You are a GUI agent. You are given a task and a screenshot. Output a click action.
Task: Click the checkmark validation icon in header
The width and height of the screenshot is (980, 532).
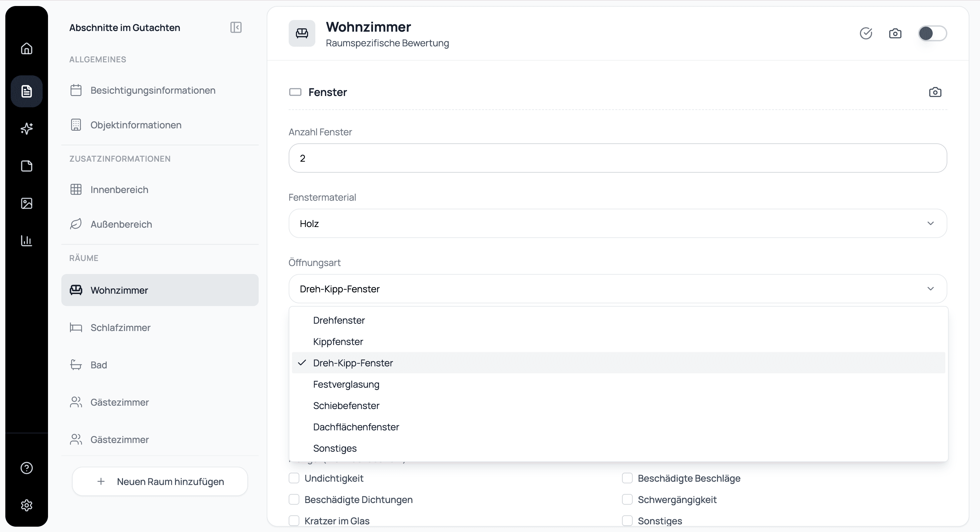(866, 33)
